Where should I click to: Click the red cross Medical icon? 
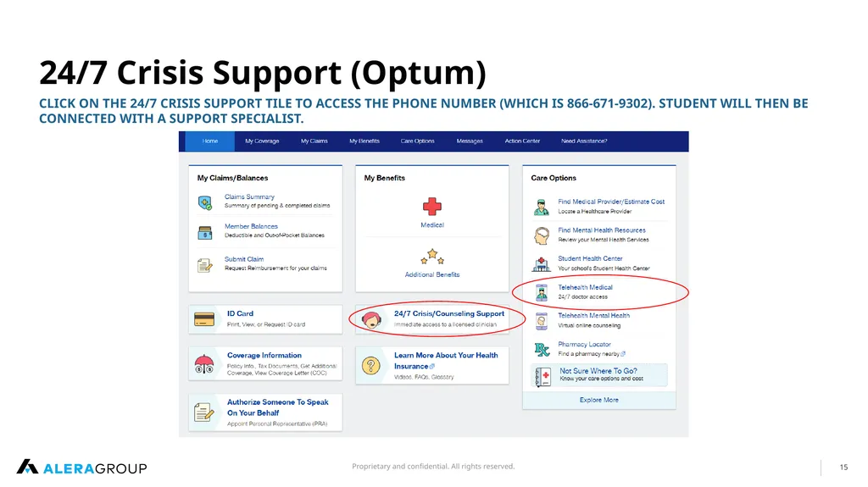point(432,207)
